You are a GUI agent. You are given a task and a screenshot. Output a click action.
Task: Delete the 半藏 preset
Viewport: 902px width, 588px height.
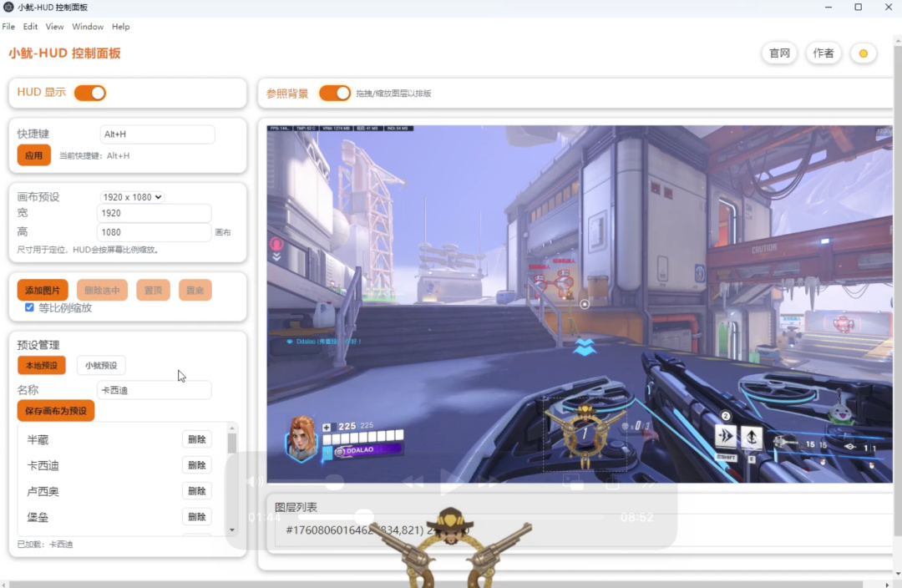point(197,439)
